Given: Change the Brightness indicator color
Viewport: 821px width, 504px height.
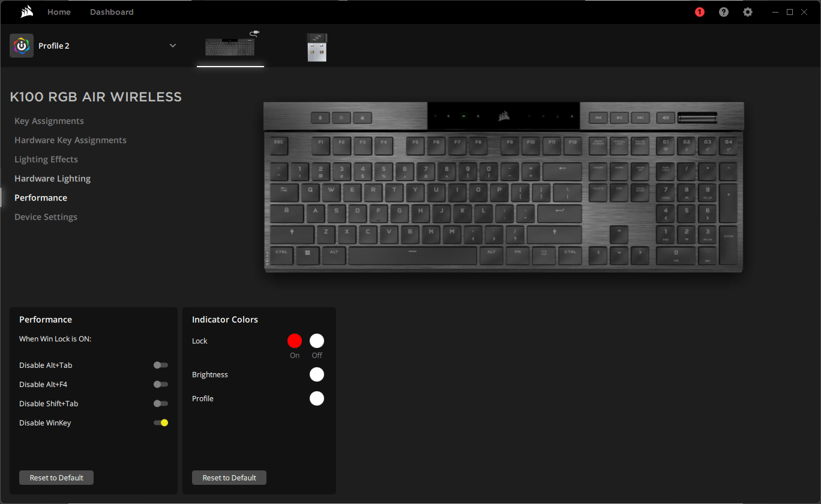Looking at the screenshot, I should point(317,374).
